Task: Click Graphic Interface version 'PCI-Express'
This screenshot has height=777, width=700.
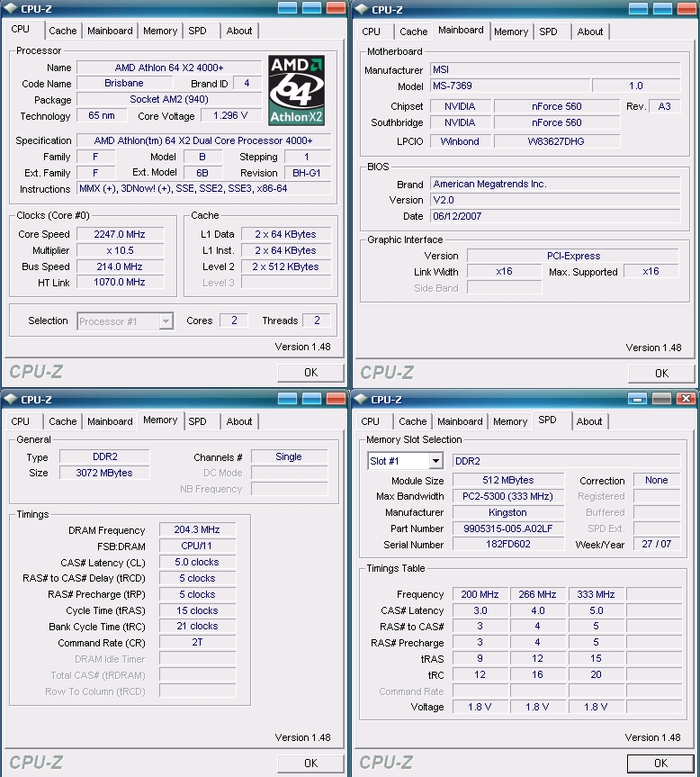Action: point(573,256)
